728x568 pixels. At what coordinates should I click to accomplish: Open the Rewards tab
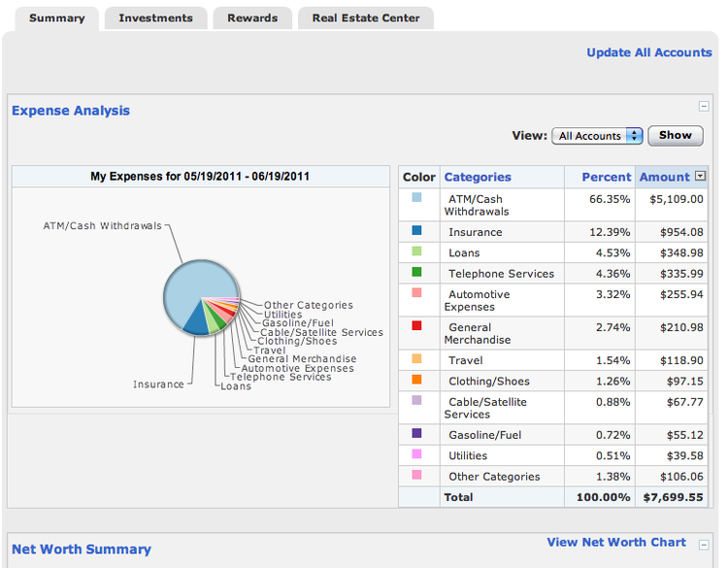[x=252, y=17]
